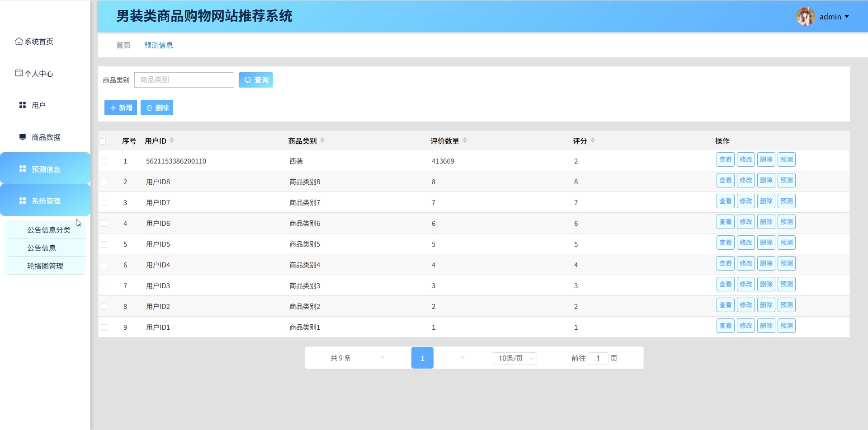Viewport: 868px width, 430px height.
Task: Go to the 首页 breadcrumb tab
Action: pyautogui.click(x=123, y=45)
